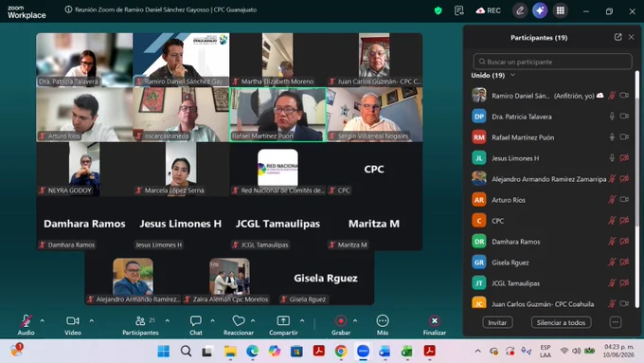The image size is (644, 363).
Task: Click the meeting info icon beside title
Action: coord(68,9)
